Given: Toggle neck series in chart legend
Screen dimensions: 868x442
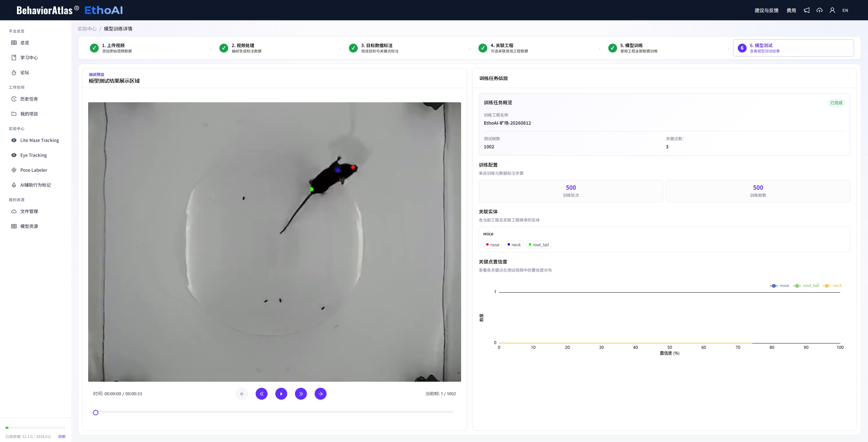Looking at the screenshot, I should point(832,286).
